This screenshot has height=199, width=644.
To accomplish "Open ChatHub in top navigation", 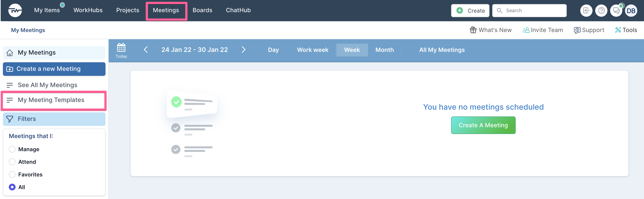I will click(x=238, y=10).
